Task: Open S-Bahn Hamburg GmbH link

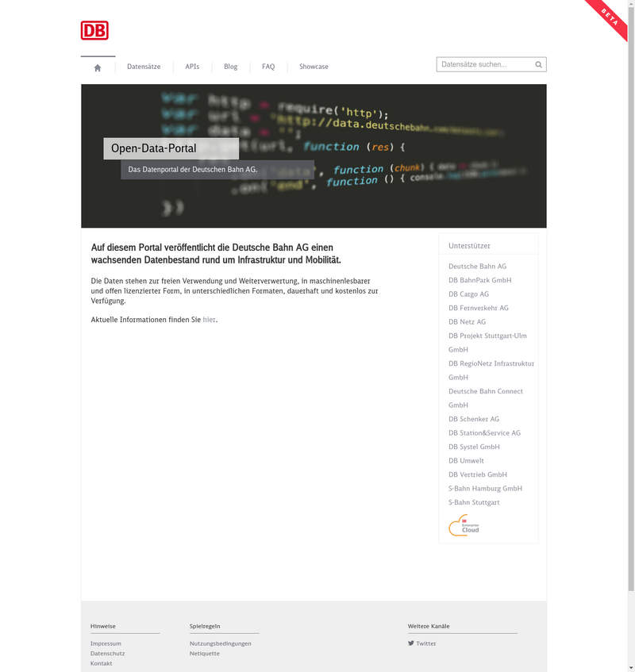Action: pyautogui.click(x=485, y=488)
